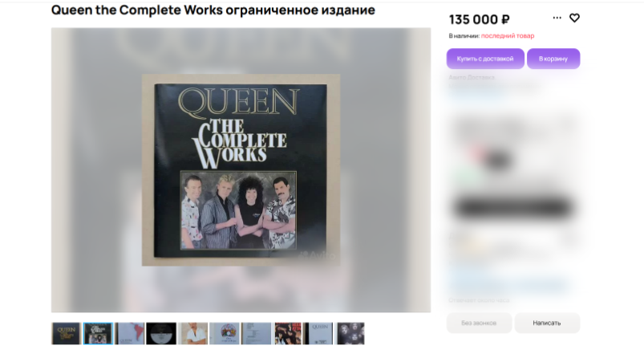Select first thumbnail with gold Queen box

pyautogui.click(x=66, y=333)
